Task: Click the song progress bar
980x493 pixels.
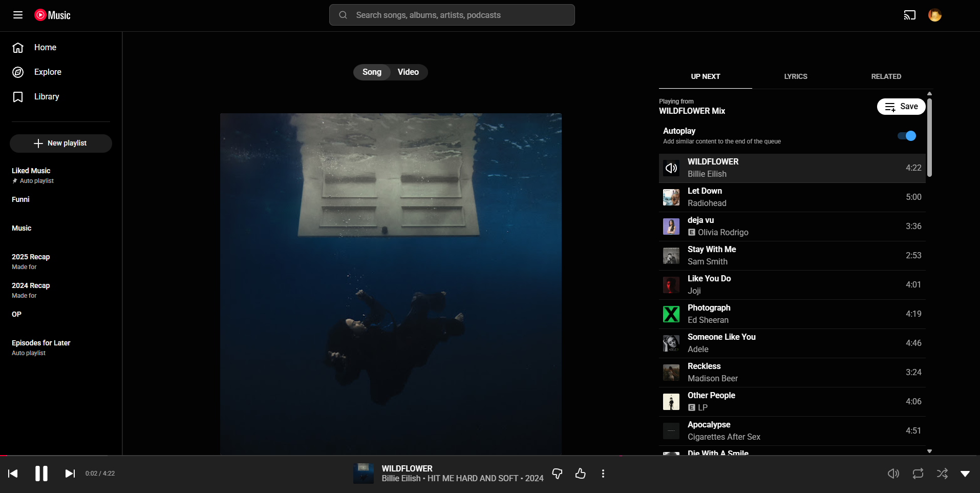Action: point(490,455)
